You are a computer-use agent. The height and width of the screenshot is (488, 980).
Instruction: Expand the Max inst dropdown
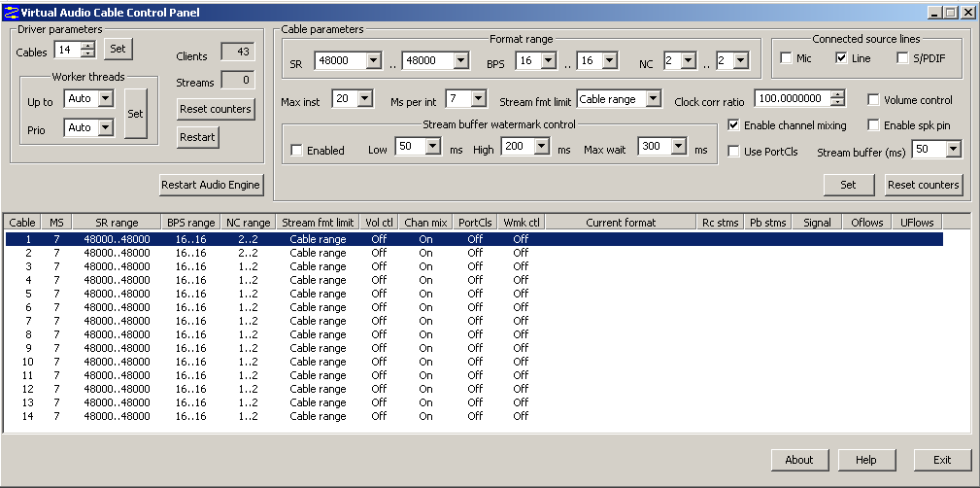[x=365, y=98]
